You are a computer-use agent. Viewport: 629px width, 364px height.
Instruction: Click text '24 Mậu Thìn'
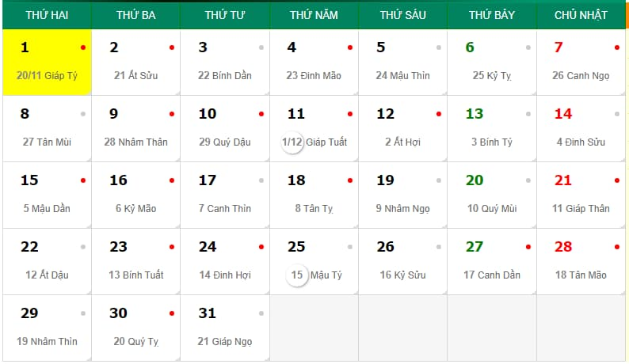(x=402, y=76)
